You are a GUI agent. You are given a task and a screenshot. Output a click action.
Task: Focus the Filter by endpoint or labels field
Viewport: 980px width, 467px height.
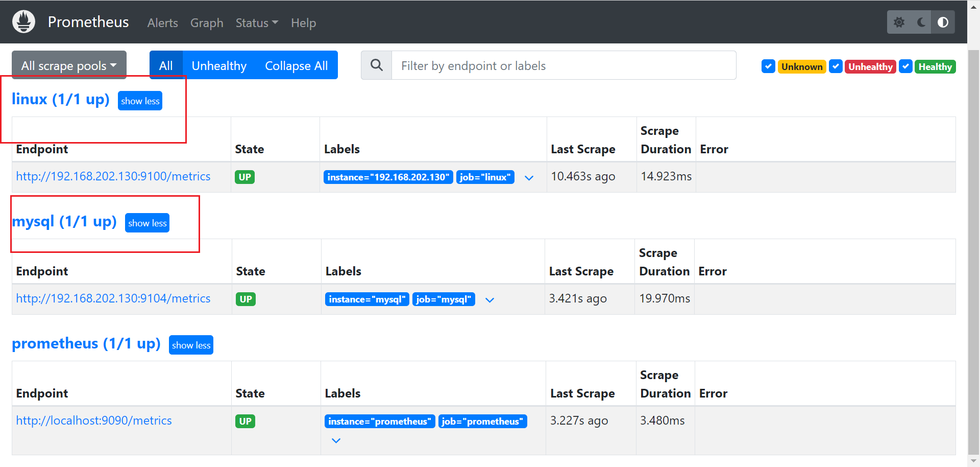click(563, 65)
